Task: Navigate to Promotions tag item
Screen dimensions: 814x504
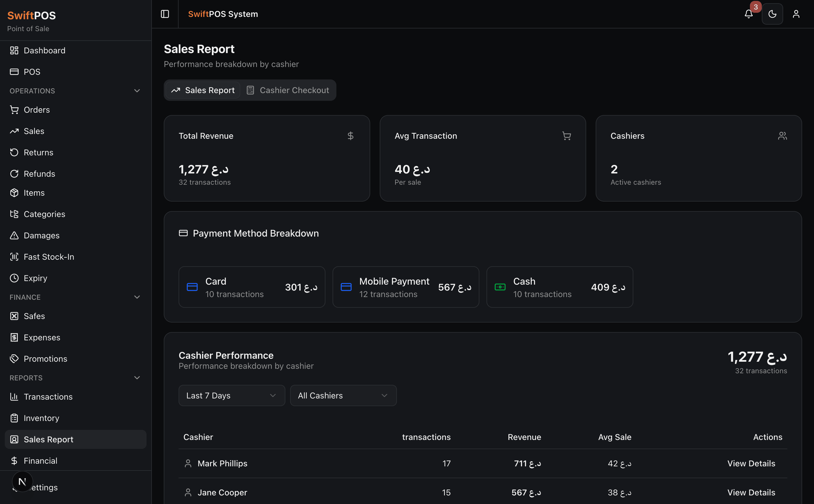Action: coord(45,359)
